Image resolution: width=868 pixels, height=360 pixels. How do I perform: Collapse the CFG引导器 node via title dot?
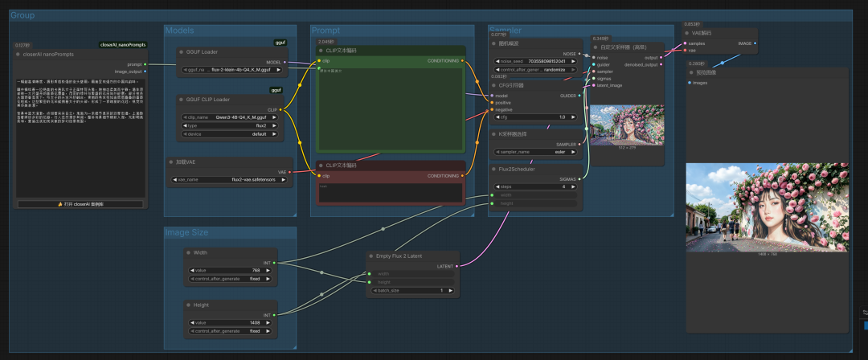(493, 86)
